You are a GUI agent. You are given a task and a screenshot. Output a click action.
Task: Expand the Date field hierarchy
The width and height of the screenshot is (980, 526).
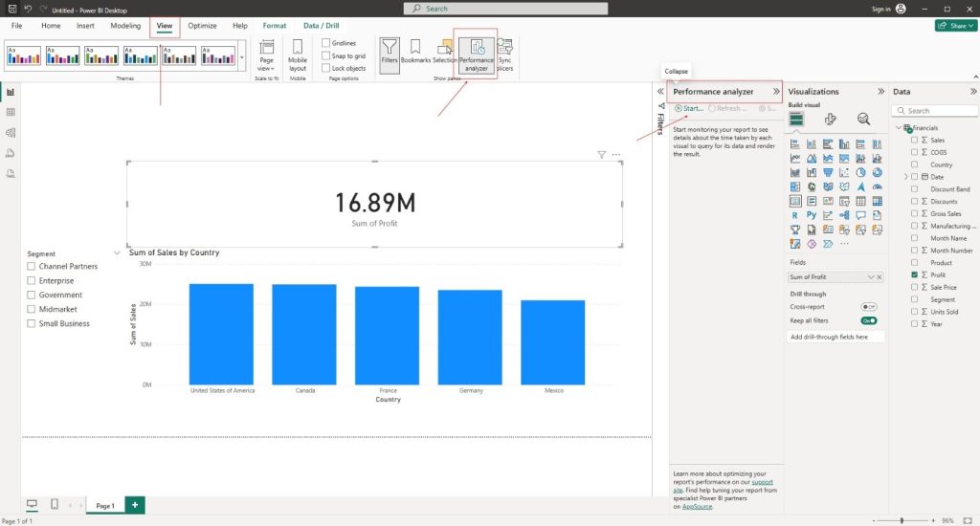pyautogui.click(x=905, y=177)
